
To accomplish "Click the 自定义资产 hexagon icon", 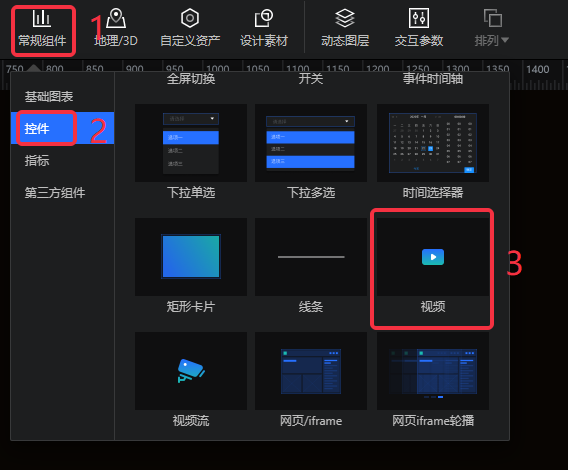I will coord(190,18).
